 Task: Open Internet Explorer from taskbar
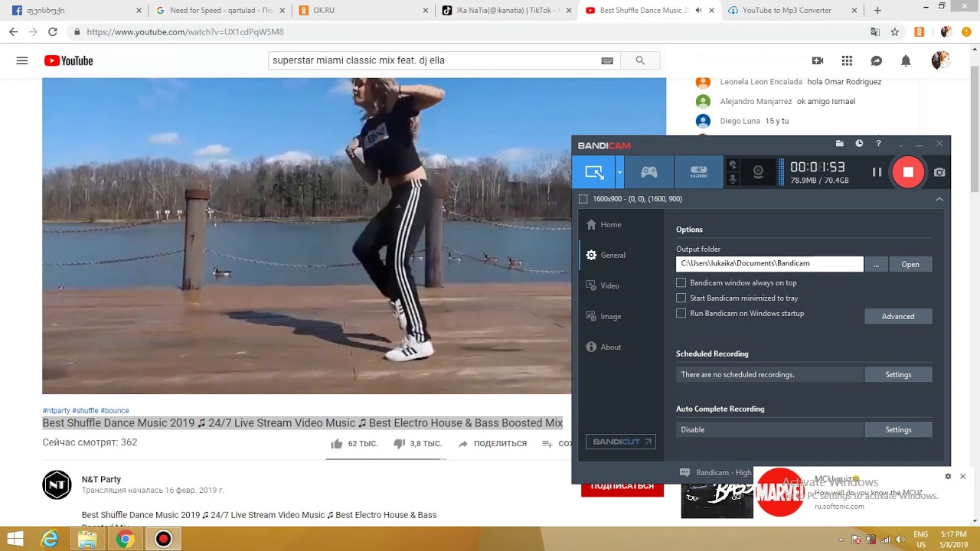click(x=51, y=539)
